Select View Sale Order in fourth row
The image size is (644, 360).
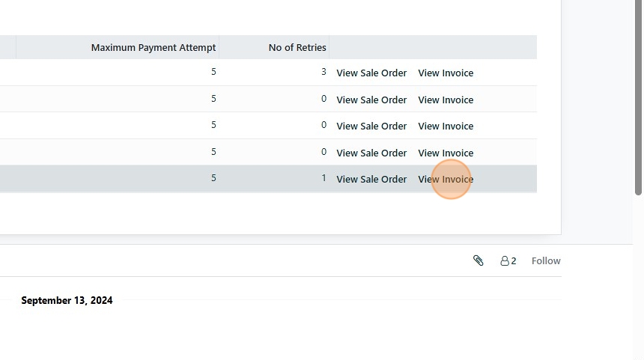coord(371,153)
